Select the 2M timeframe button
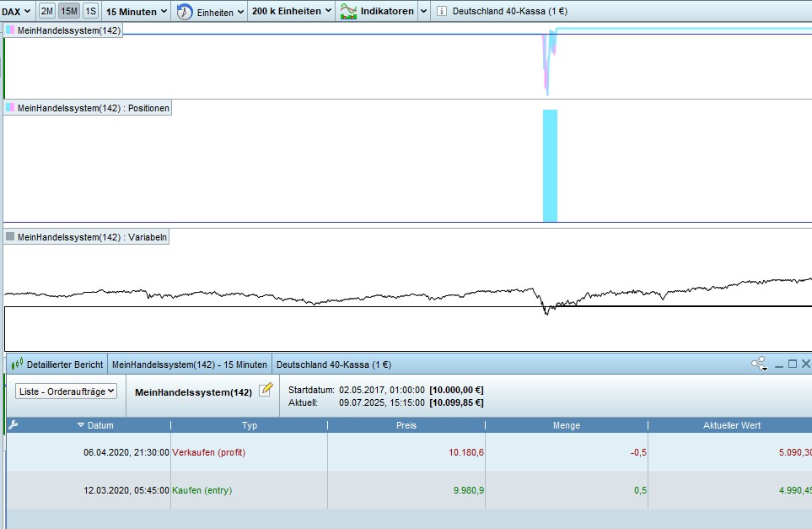Viewport: 812px width, 529px height. 46,11
